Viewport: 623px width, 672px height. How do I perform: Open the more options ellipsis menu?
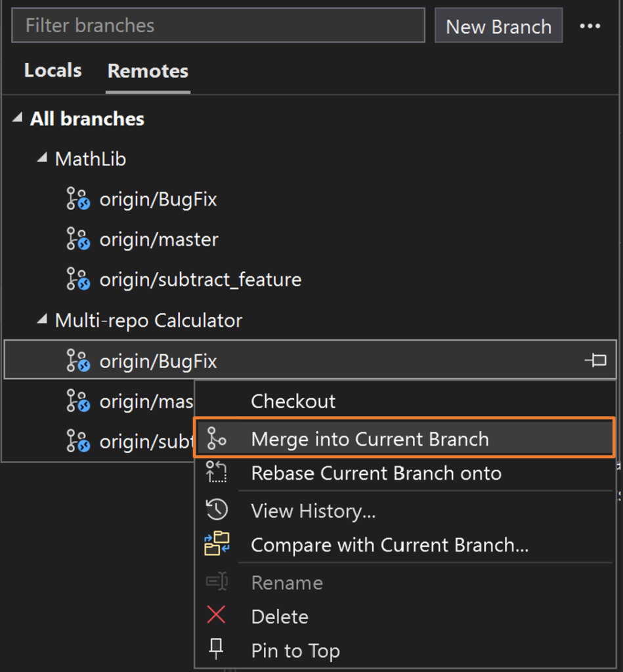click(x=590, y=26)
